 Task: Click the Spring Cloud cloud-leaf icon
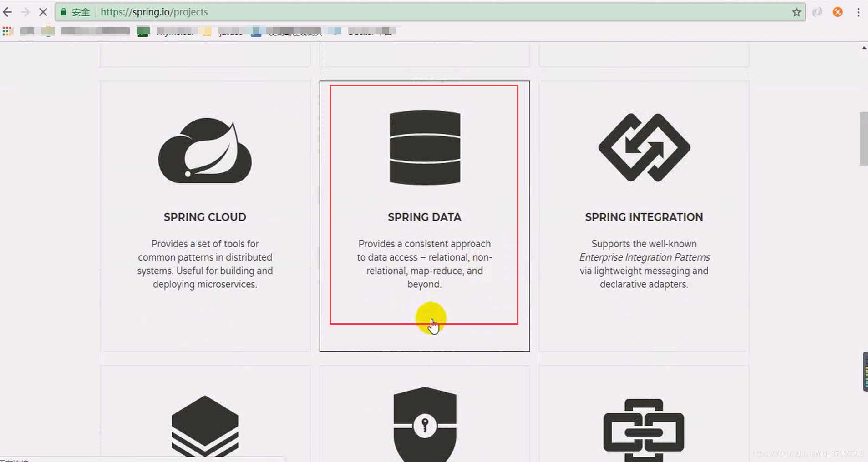coord(205,151)
